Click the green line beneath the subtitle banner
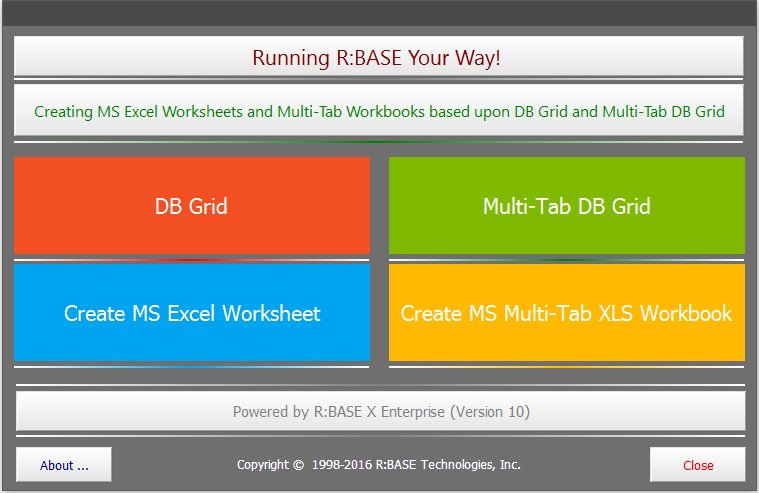Image resolution: width=759 pixels, height=493 pixels. [378, 142]
